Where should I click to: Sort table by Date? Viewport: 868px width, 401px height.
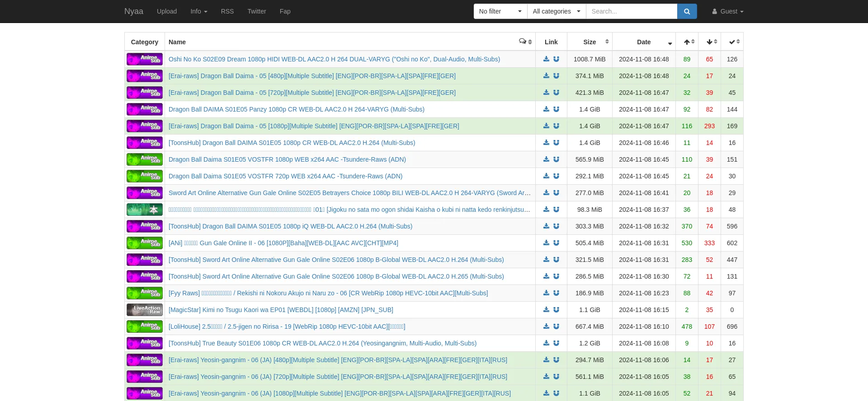tap(644, 42)
